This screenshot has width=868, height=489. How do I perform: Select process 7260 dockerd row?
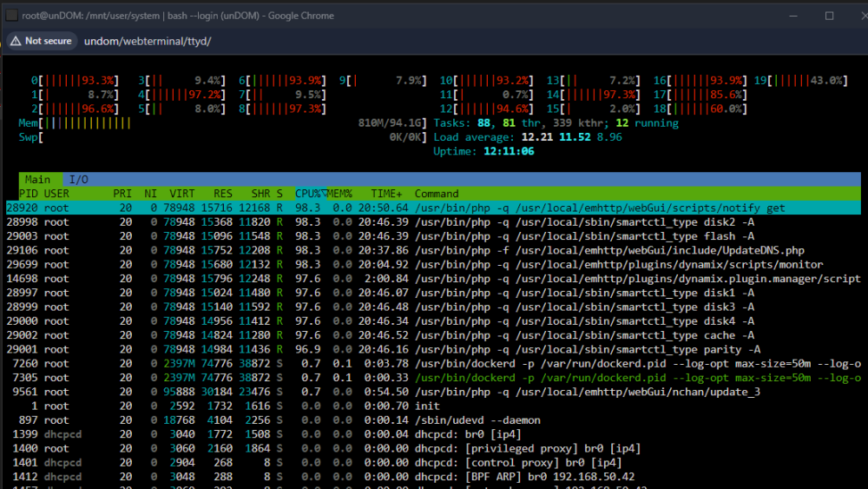tap(433, 364)
